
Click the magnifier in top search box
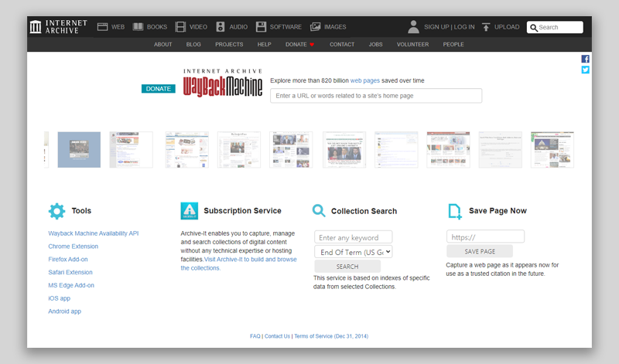pyautogui.click(x=534, y=28)
